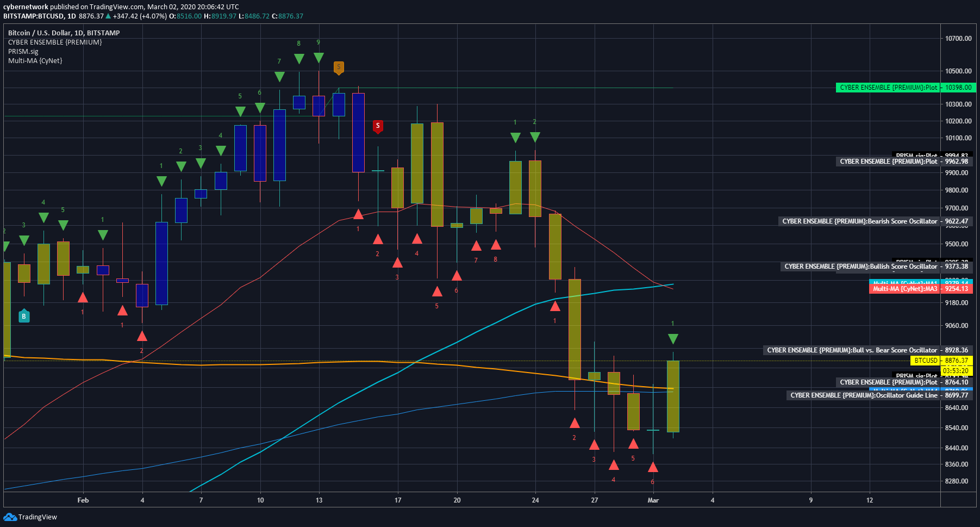Click CYBER ENSEMBLE Plot label 9962.98
This screenshot has width=980, height=527.
tap(904, 162)
